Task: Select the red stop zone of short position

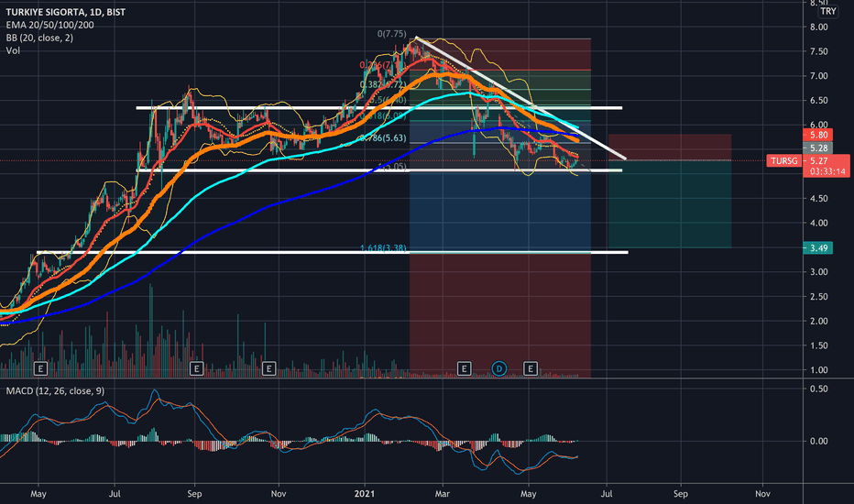Action: coord(670,148)
